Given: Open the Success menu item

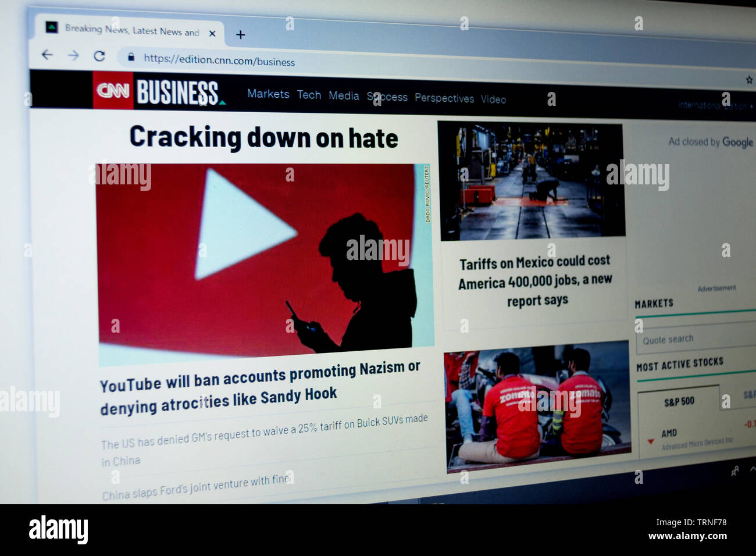Looking at the screenshot, I should tap(387, 97).
